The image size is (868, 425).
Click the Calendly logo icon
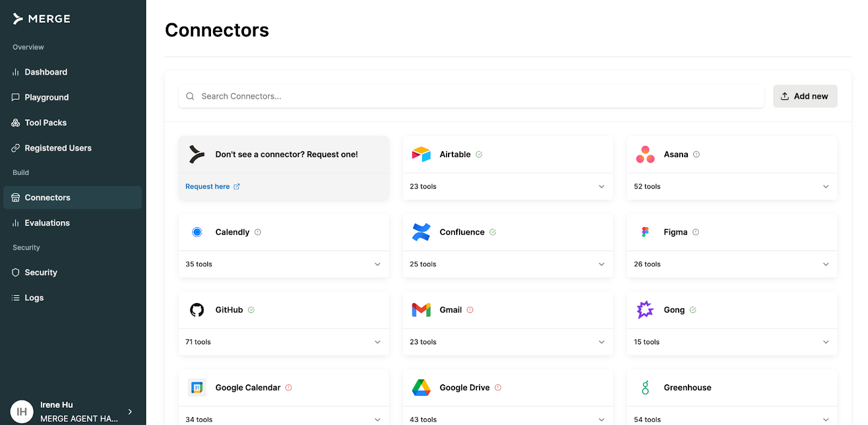pos(197,232)
